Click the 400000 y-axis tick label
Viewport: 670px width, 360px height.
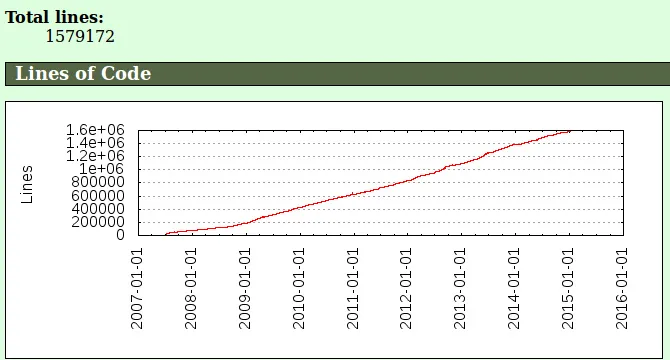coord(98,209)
